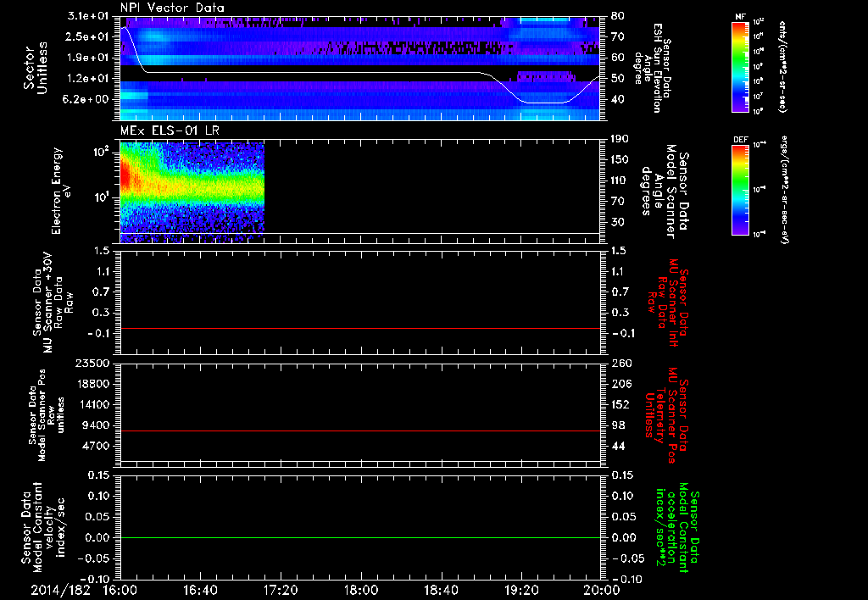This screenshot has height=600, width=868.
Task: Click the "19:20" time axis label
Action: point(521,590)
